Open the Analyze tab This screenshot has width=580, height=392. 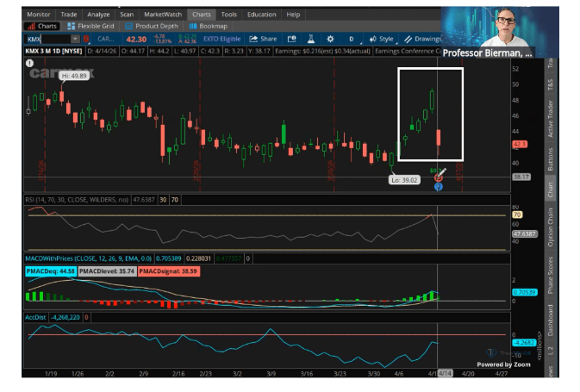(x=98, y=15)
